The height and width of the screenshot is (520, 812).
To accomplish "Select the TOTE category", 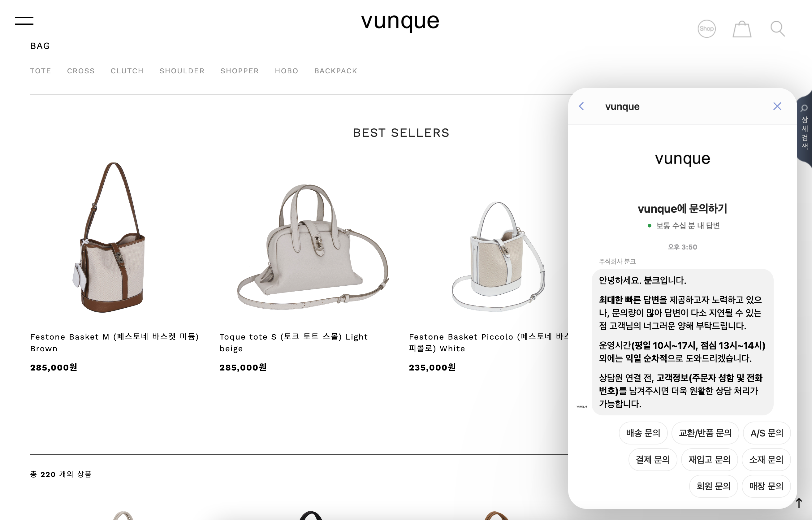I will [x=41, y=71].
